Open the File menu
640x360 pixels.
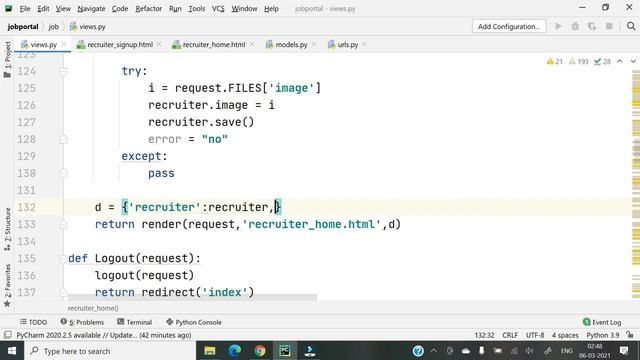pyautogui.click(x=25, y=8)
